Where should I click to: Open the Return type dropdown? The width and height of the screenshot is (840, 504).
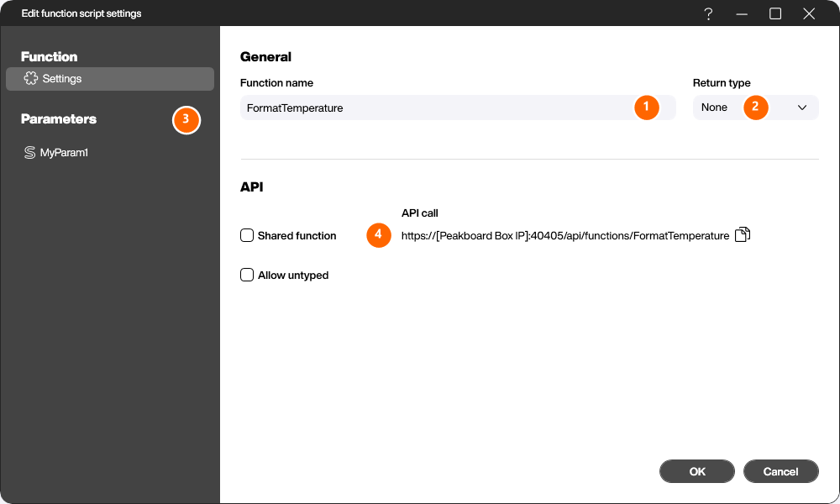tap(755, 108)
